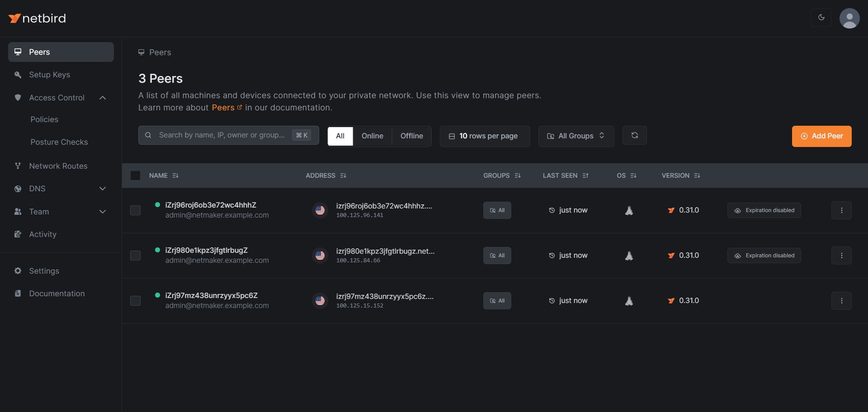This screenshot has width=868, height=412.
Task: Open the three-dot menu for peer iZrj96roj6ob3e72wc4hhhZ
Action: pyautogui.click(x=841, y=210)
